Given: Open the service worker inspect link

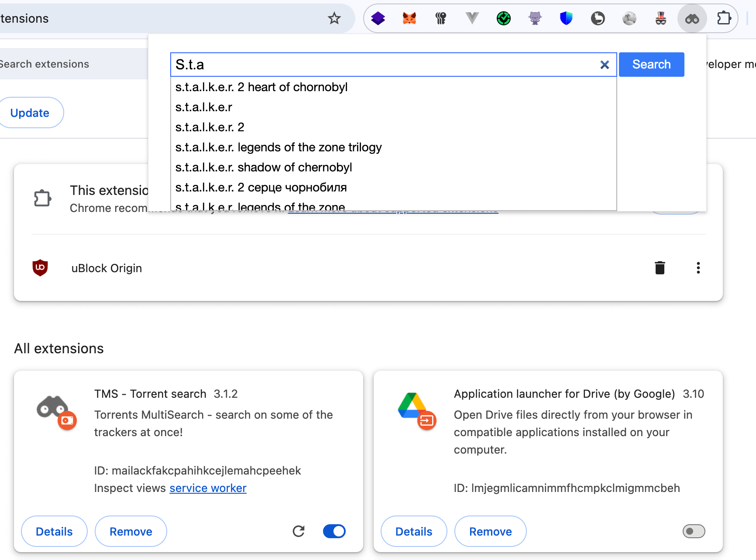Looking at the screenshot, I should point(208,488).
